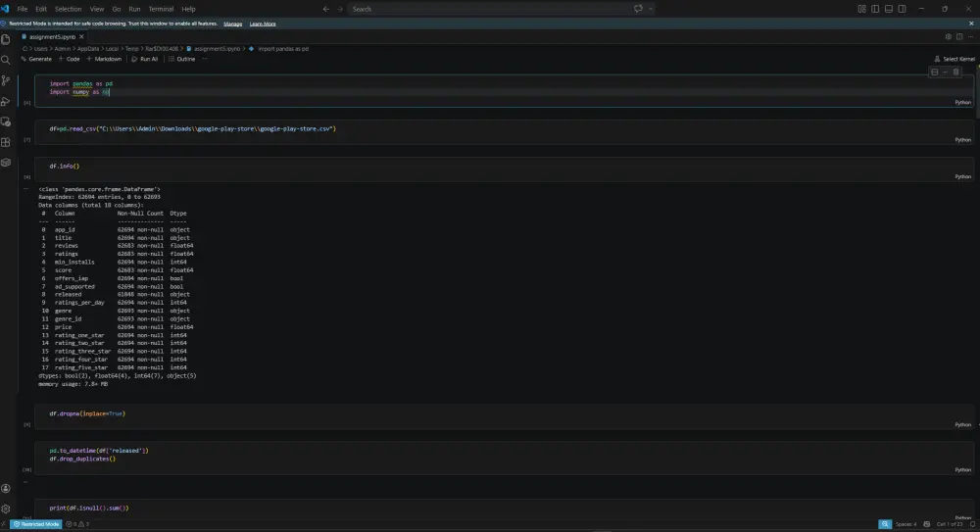Click Python label of df.info() cell
Image resolution: width=980 pixels, height=532 pixels.
[x=962, y=177]
